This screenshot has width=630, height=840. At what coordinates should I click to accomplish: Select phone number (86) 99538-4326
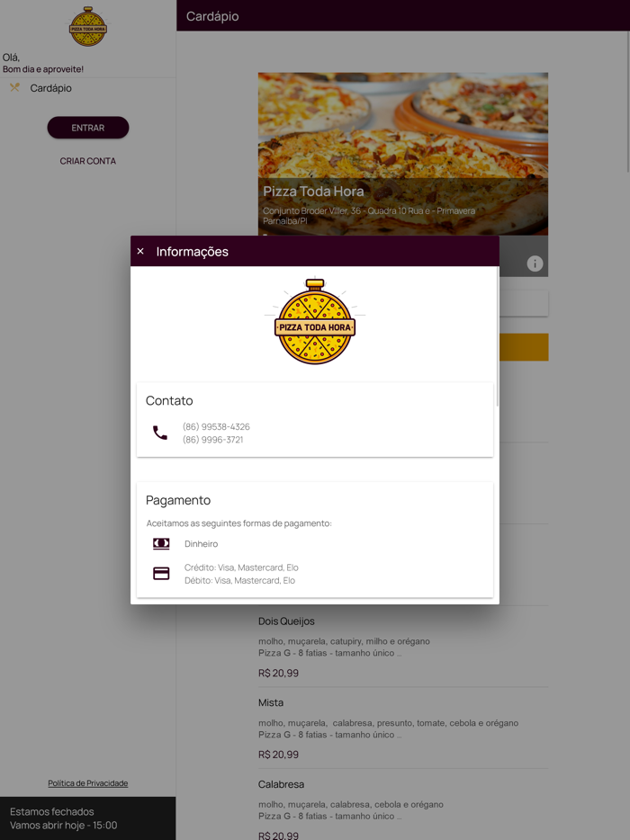point(216,427)
